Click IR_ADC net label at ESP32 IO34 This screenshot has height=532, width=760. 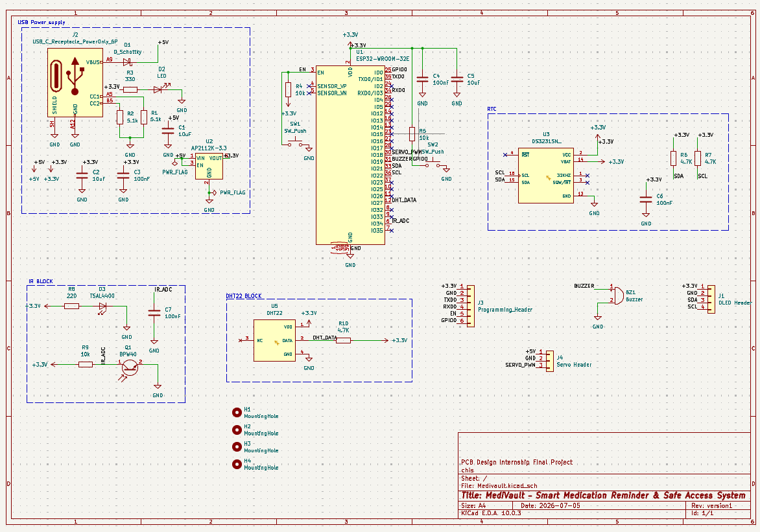400,220
